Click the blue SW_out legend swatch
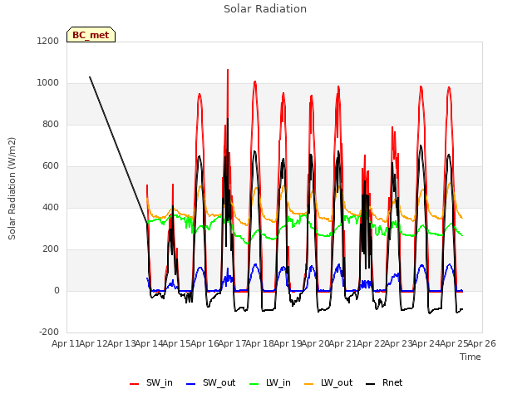This screenshot has height=399, width=532. click(x=191, y=384)
